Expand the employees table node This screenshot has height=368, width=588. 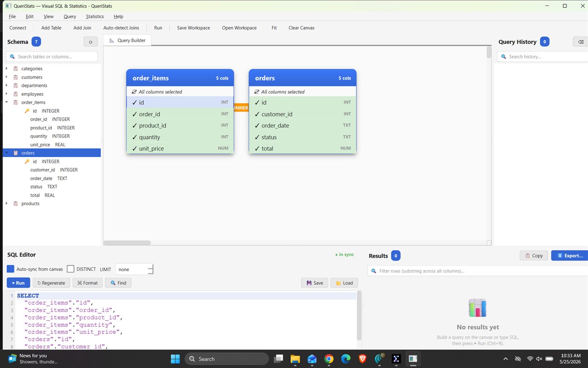click(7, 94)
